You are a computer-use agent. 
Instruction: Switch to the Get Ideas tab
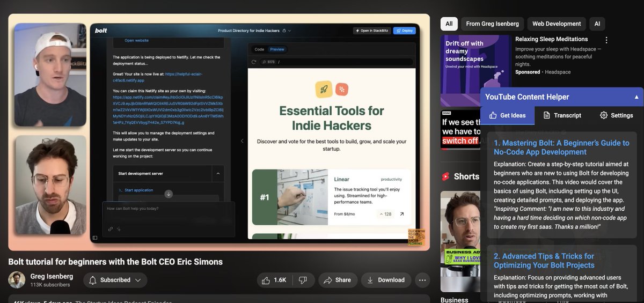(x=507, y=115)
